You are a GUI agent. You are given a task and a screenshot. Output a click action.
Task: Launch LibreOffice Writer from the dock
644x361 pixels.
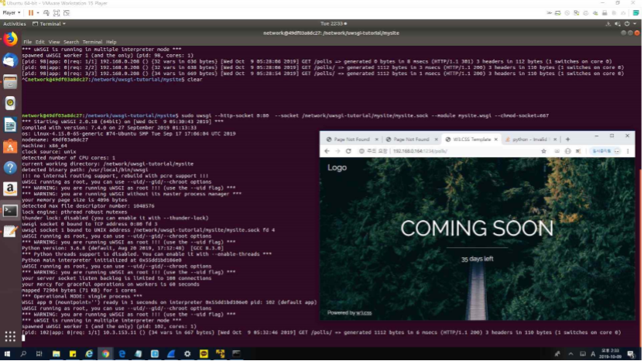click(x=10, y=125)
